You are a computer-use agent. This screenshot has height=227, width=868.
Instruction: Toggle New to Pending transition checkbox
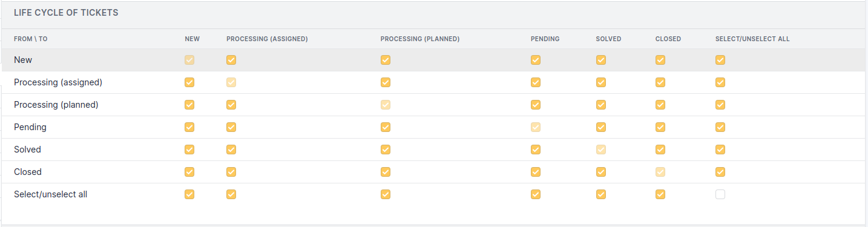pos(536,60)
